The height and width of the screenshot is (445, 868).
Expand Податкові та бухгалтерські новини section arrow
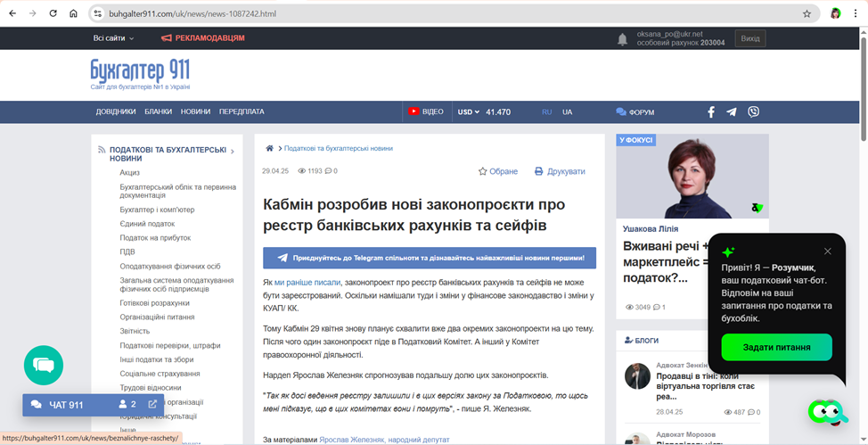(x=233, y=152)
